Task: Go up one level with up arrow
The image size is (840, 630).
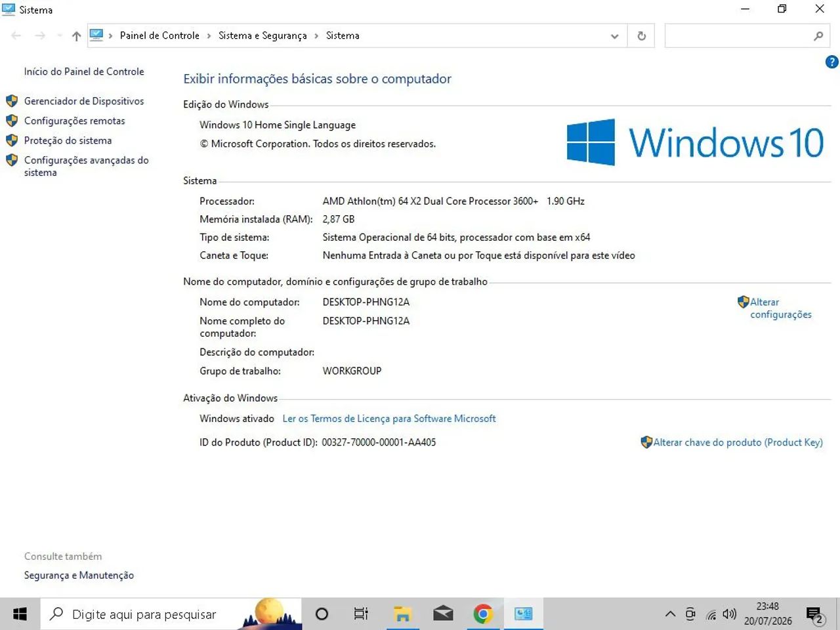Action: tap(76, 36)
